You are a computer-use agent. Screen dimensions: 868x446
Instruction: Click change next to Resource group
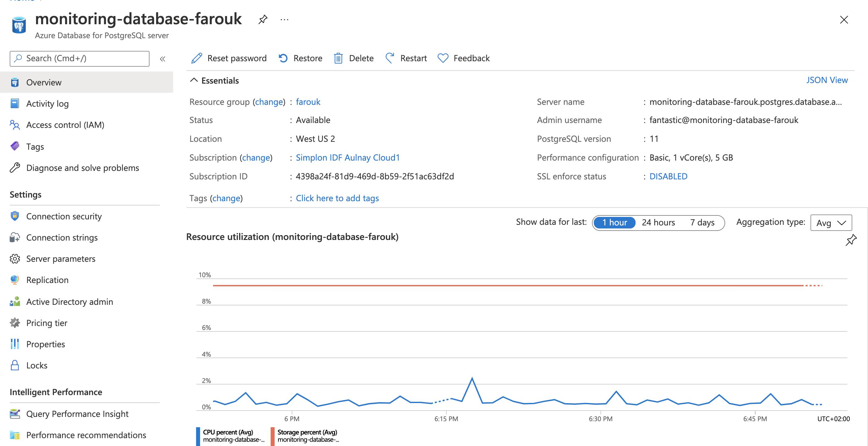pyautogui.click(x=269, y=102)
